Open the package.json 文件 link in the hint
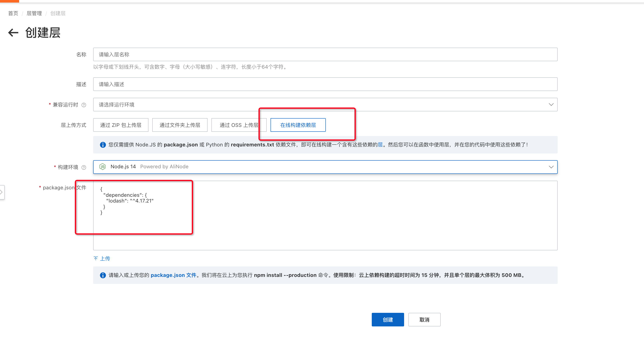644x360 pixels. coord(174,275)
